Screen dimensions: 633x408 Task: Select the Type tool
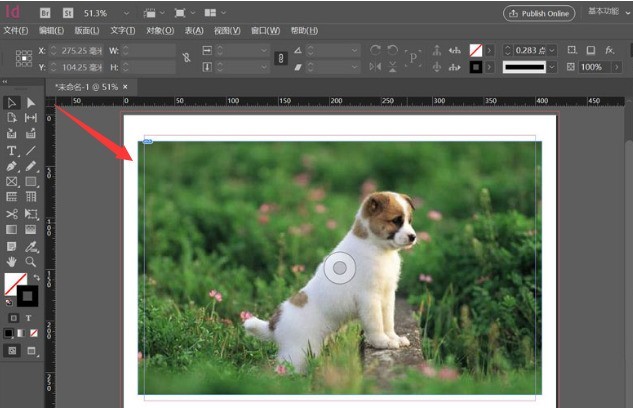pyautogui.click(x=11, y=151)
